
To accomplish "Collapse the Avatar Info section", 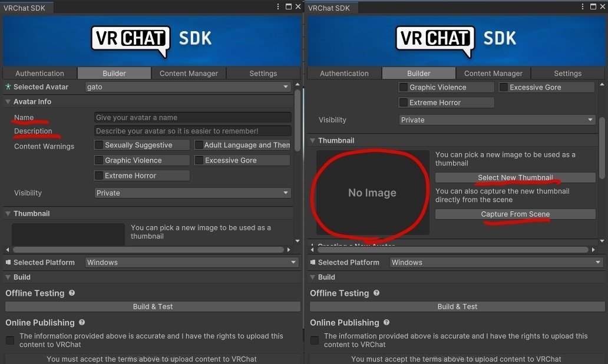I will pyautogui.click(x=8, y=101).
